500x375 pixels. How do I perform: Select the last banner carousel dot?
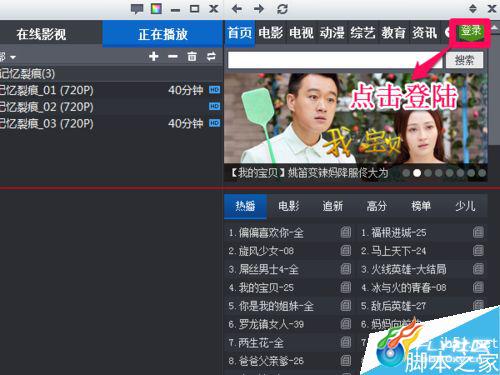click(482, 173)
